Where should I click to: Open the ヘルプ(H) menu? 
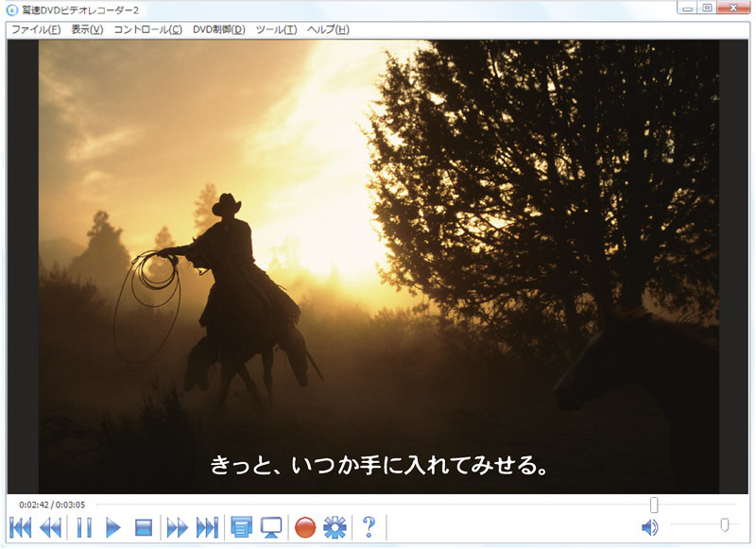328,29
